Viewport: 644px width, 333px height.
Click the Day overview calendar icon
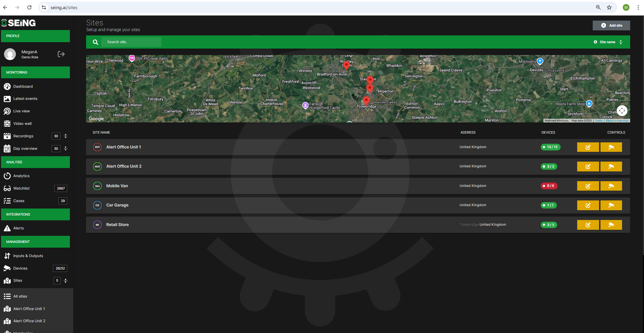(7, 148)
